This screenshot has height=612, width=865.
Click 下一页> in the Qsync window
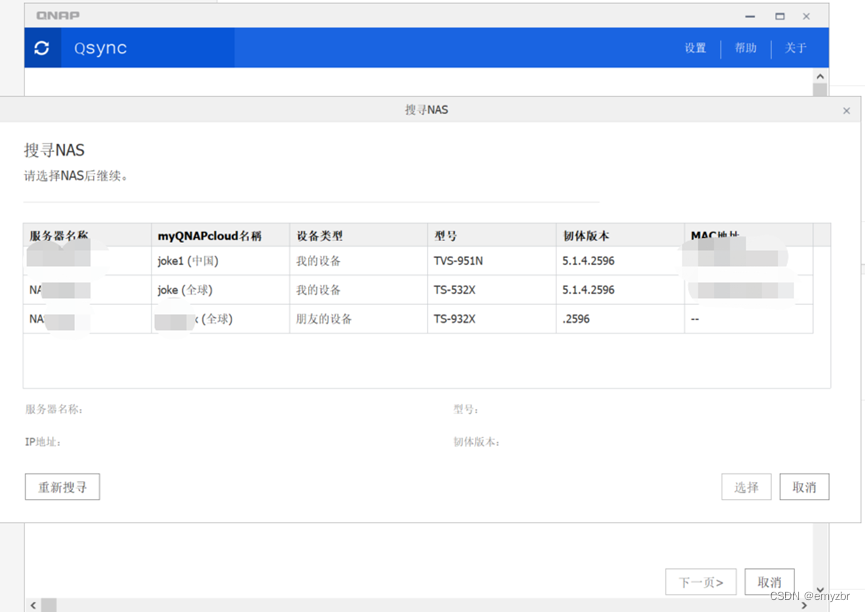coord(701,582)
